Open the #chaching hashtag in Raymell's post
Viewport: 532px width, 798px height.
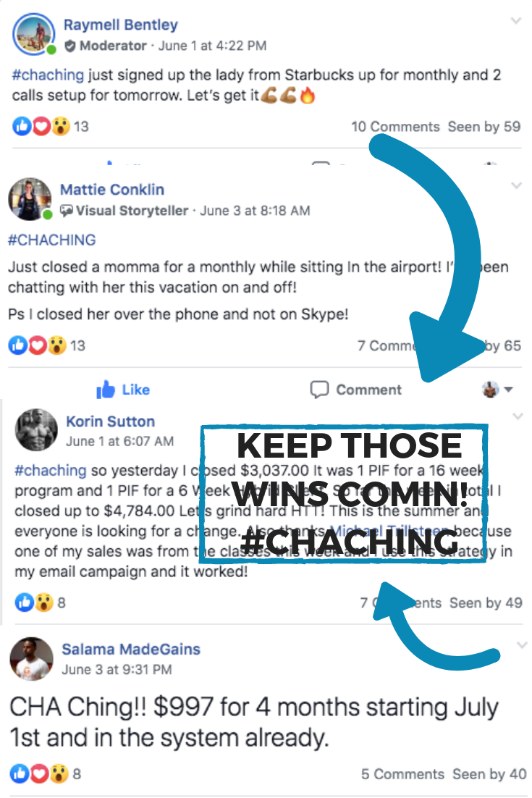pos(48,75)
